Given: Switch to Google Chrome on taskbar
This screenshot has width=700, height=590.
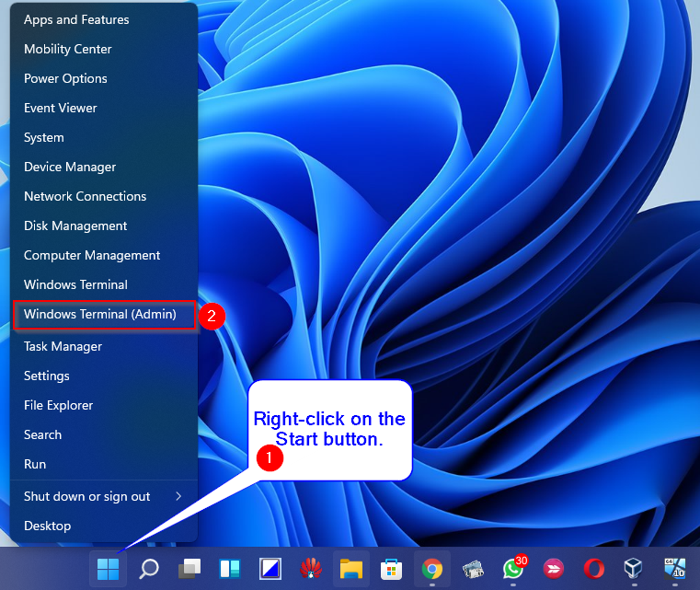Looking at the screenshot, I should point(432,569).
